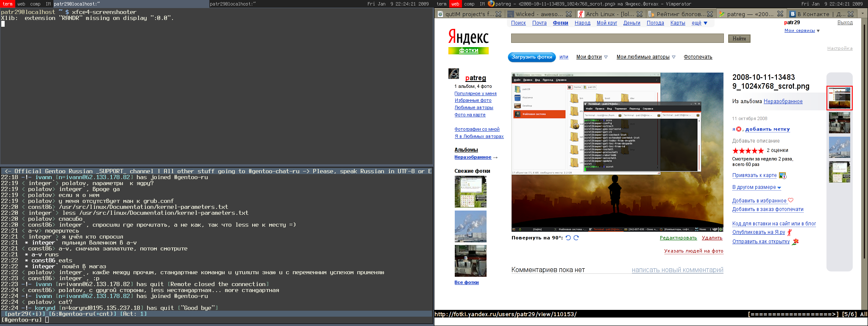Open Фото на карте link
The width and height of the screenshot is (868, 326).
pyautogui.click(x=470, y=115)
